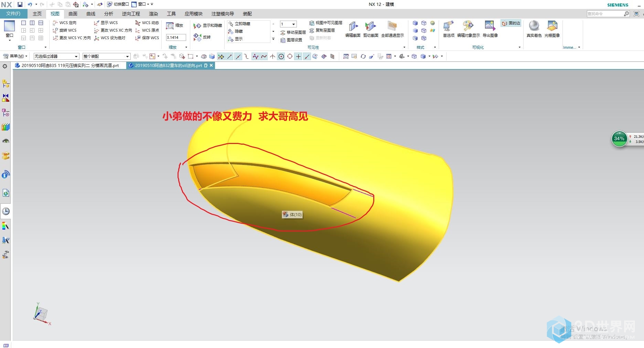Toggle the snap Control Point option
Image resolution: width=644 pixels, height=348 pixels.
click(x=247, y=56)
